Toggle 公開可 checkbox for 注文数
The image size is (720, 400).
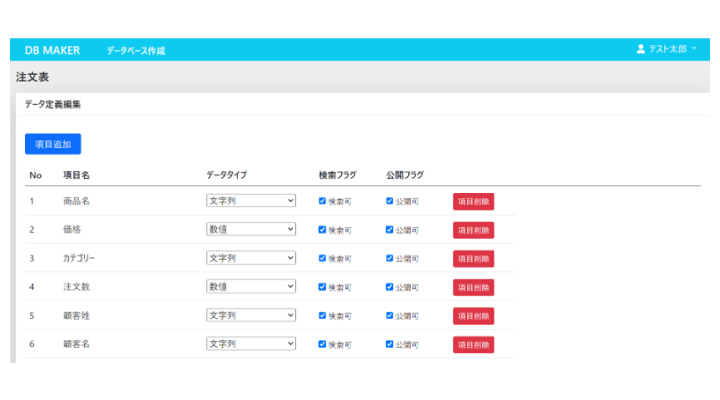[x=390, y=287]
